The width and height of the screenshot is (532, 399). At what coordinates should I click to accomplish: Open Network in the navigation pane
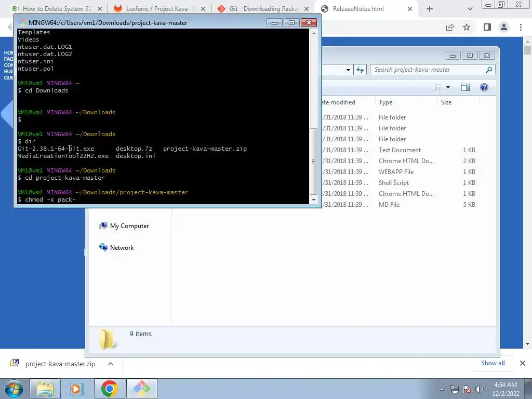pyautogui.click(x=116, y=248)
